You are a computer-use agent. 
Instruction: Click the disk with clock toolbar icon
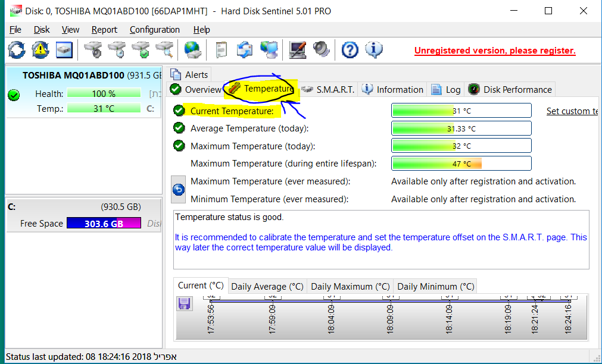(116, 50)
